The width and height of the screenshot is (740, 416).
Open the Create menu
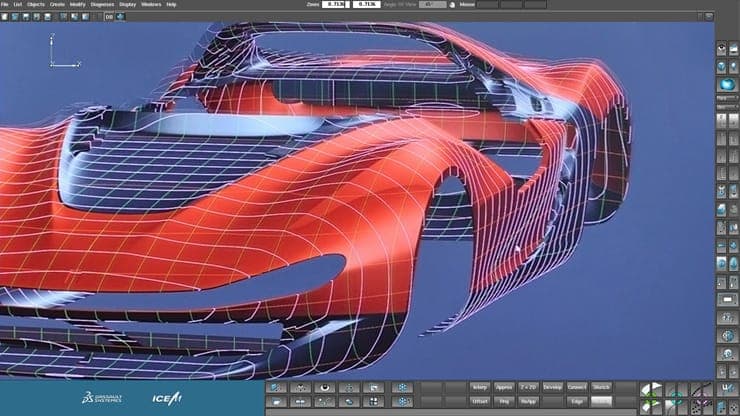(x=57, y=4)
